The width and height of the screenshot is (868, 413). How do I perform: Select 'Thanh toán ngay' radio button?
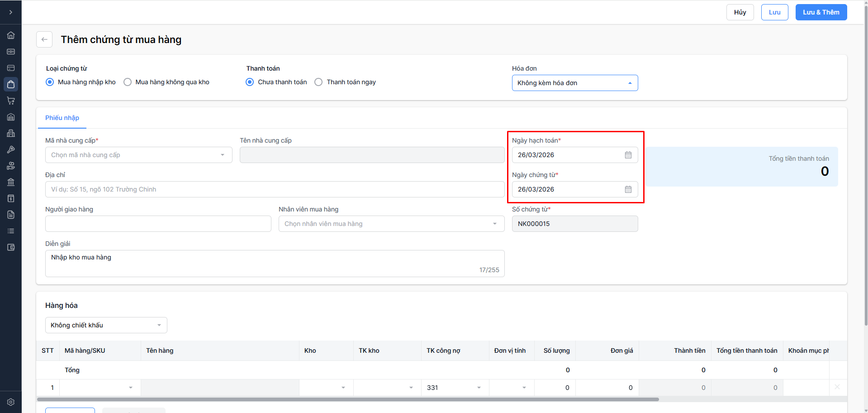tap(319, 82)
